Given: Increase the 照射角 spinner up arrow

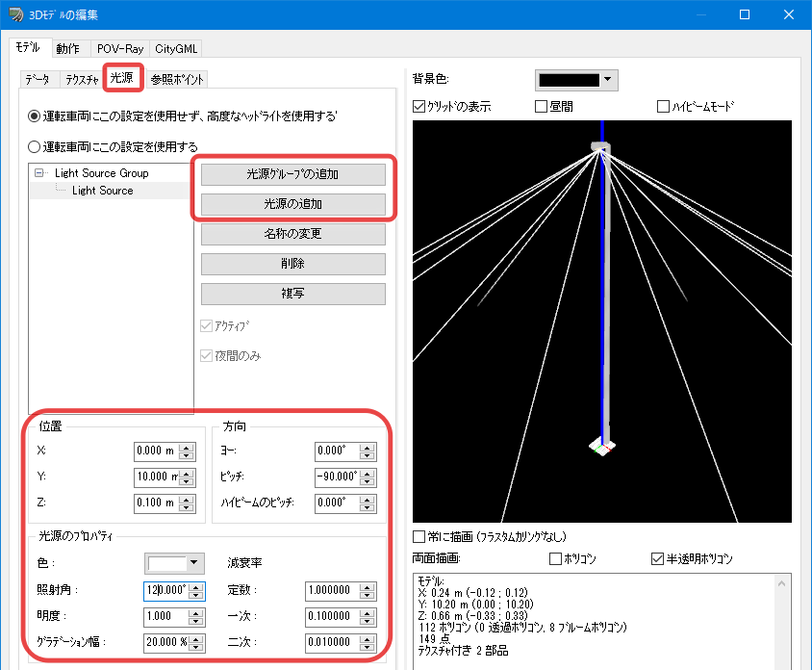Looking at the screenshot, I should [x=195, y=587].
